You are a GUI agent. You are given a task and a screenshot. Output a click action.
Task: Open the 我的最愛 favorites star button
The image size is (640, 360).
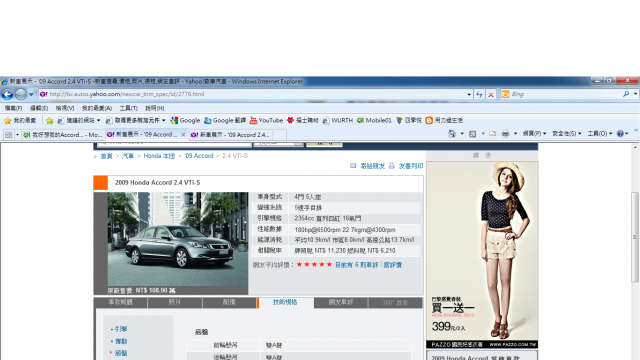coord(20,120)
